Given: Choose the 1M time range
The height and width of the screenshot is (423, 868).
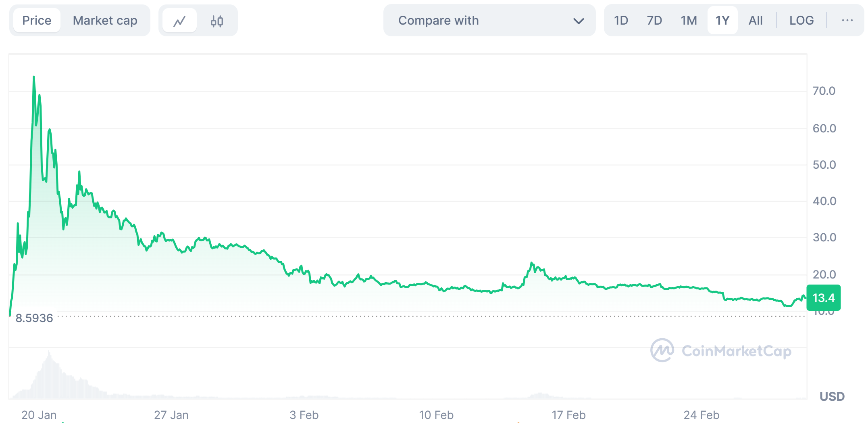Looking at the screenshot, I should 688,20.
